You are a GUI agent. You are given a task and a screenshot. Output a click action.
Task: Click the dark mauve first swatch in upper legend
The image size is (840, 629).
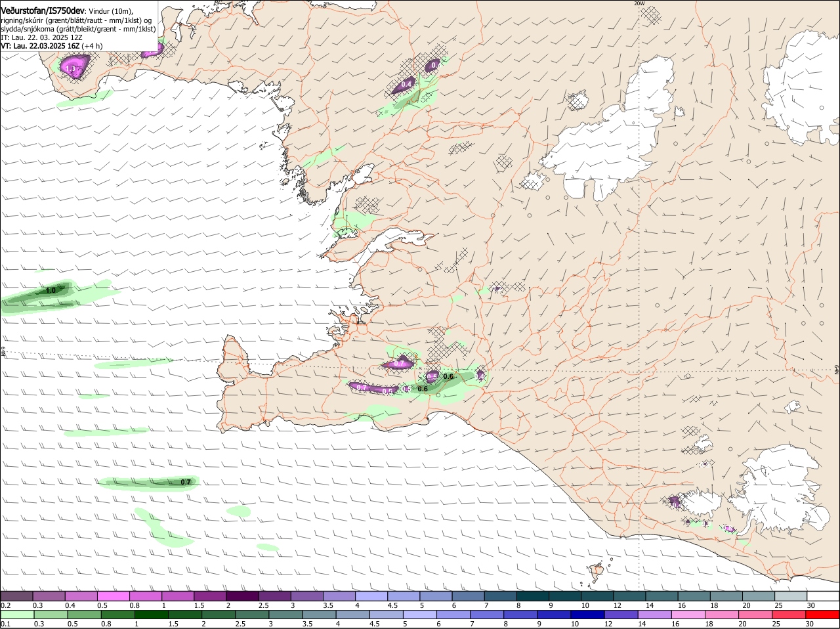click(16, 596)
